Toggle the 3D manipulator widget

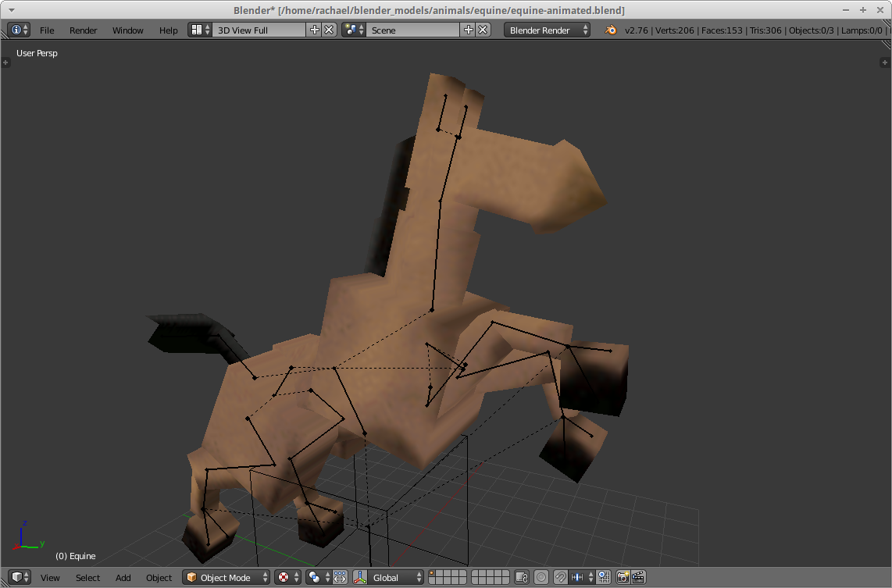click(359, 577)
